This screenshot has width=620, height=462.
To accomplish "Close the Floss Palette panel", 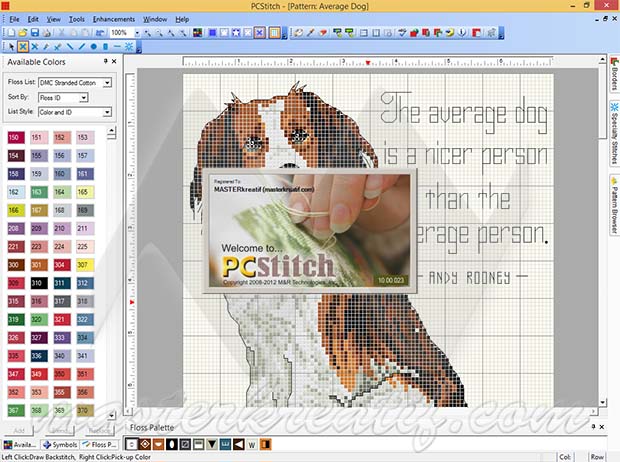I will point(602,427).
